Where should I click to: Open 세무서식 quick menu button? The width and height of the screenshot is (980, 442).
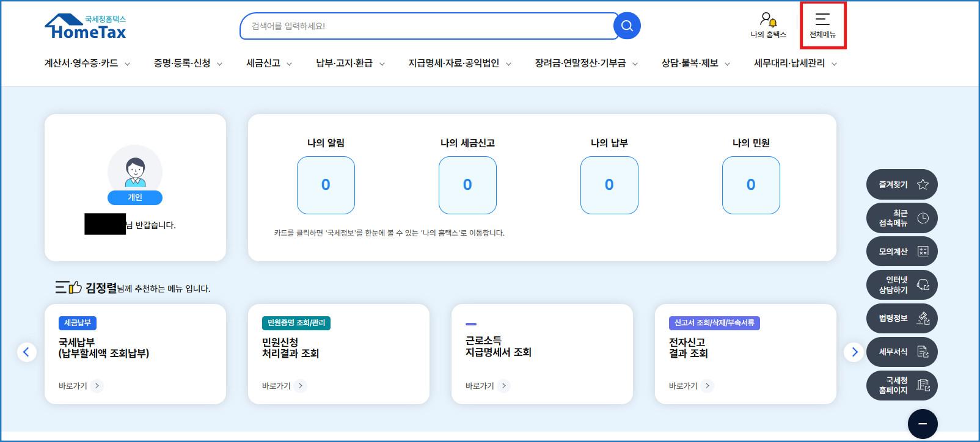coord(902,352)
